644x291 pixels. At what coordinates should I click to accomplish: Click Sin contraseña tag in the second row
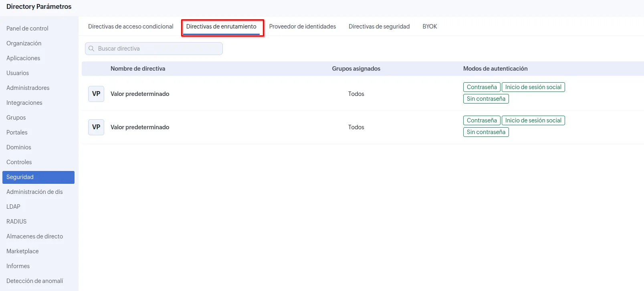486,132
